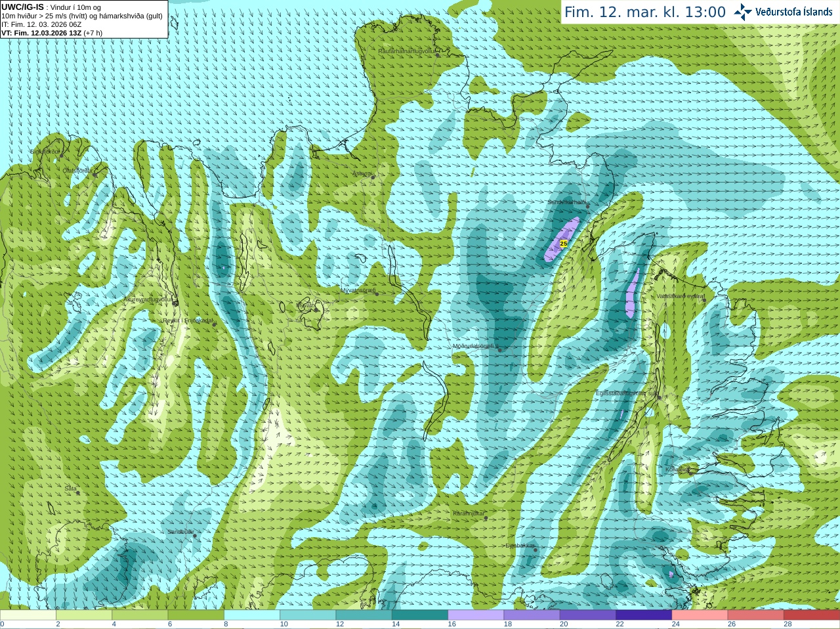The height and width of the screenshot is (629, 840).
Task: Select the 28+ m/s red legend swatch
Action: [812, 615]
